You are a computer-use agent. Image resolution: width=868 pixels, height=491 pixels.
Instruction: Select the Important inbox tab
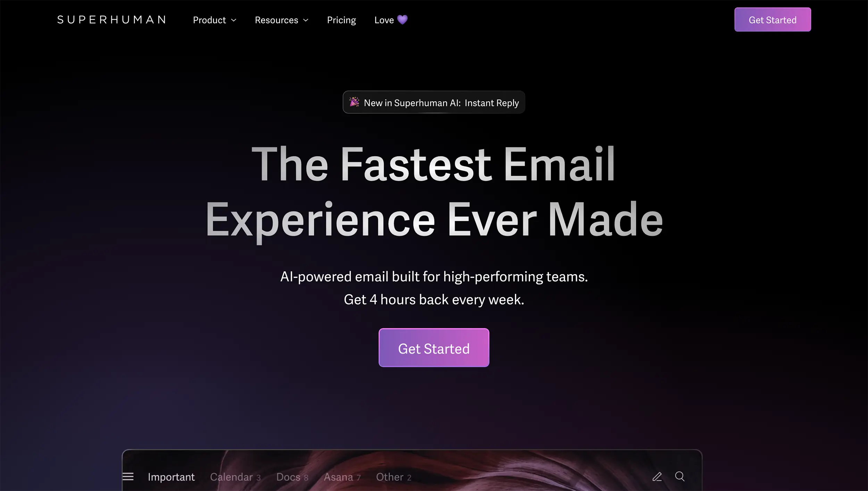171,476
